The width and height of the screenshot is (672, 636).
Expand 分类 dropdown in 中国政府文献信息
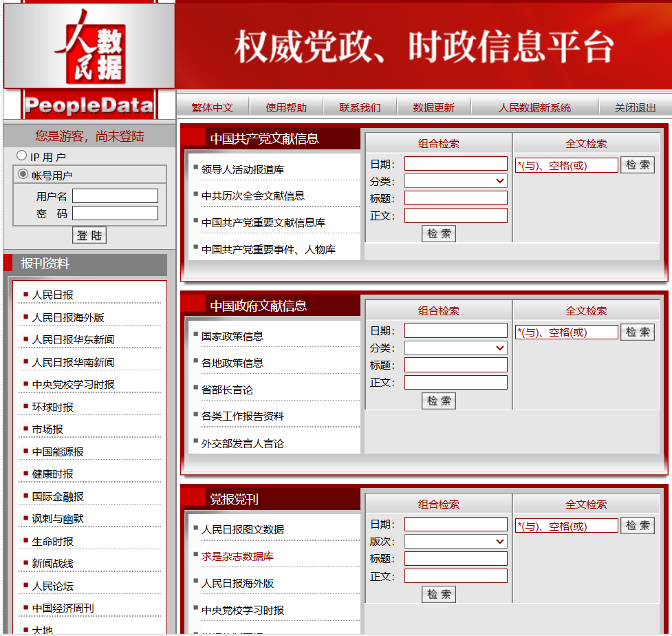[456, 348]
